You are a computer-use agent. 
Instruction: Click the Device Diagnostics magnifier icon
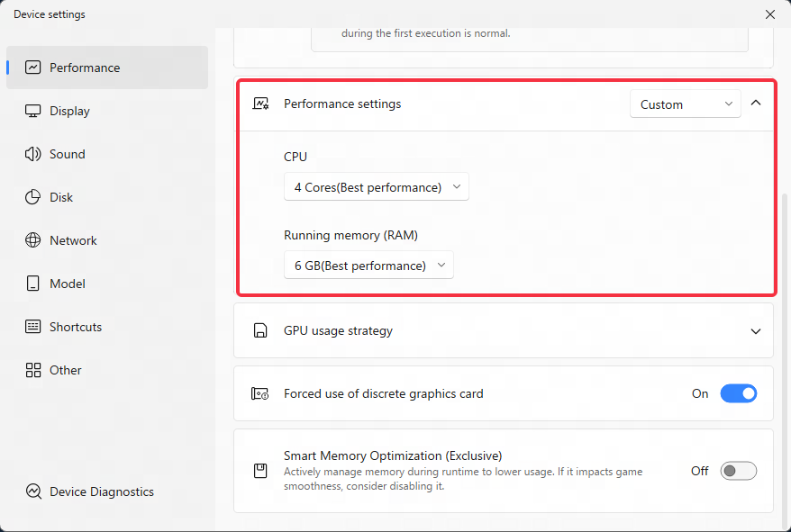34,491
